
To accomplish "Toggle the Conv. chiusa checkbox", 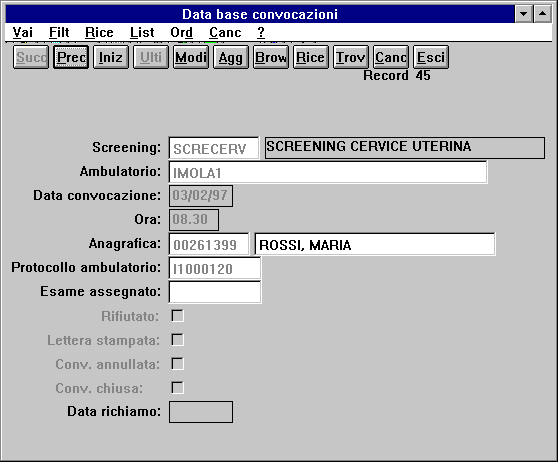I will click(178, 388).
